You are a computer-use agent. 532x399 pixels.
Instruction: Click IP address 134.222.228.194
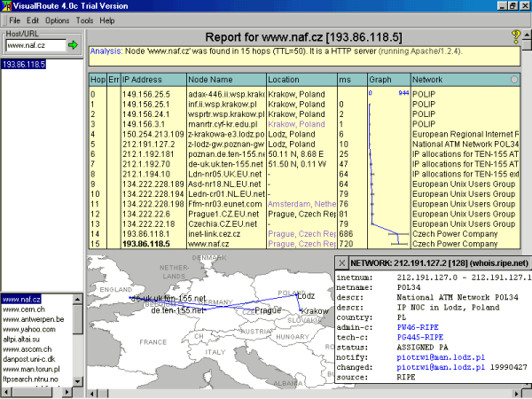pyautogui.click(x=153, y=194)
